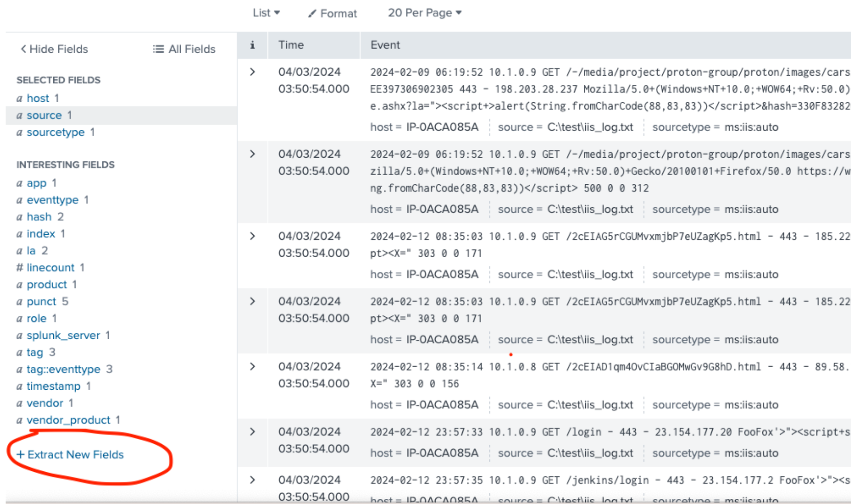Expand the /jenkins/login event row

[252, 479]
